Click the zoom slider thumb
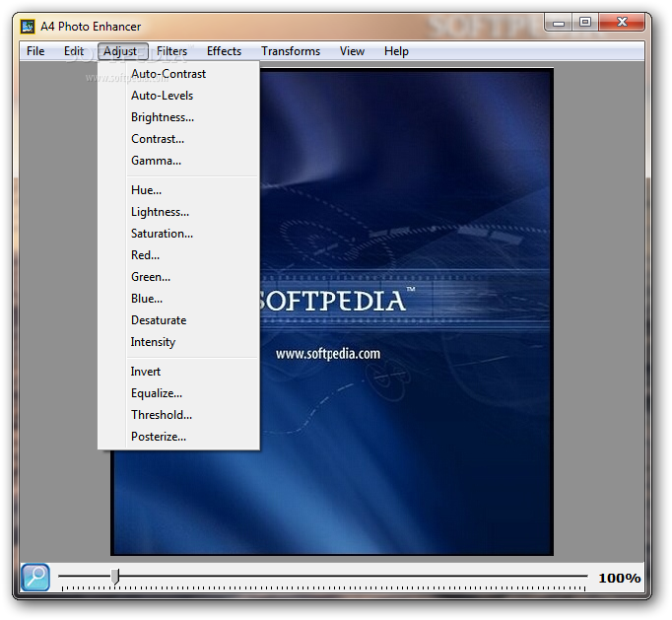The height and width of the screenshot is (620, 672). (115, 577)
